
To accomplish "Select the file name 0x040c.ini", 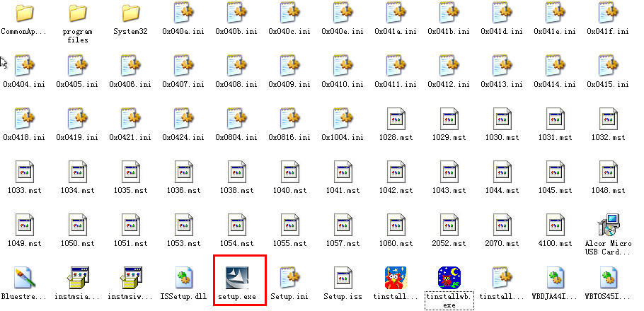I will [x=289, y=32].
